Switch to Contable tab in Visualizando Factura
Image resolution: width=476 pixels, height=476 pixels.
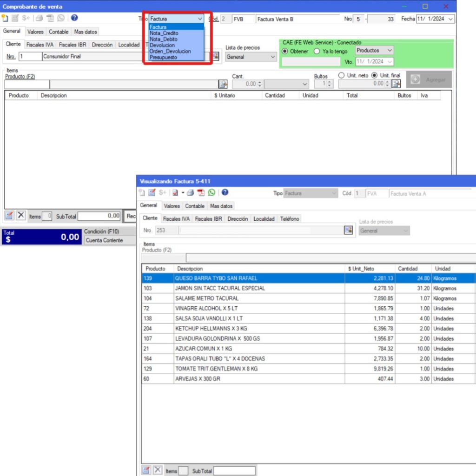(195, 206)
